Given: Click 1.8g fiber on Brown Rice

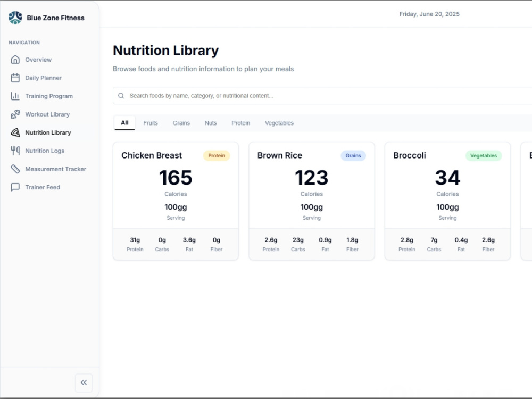Looking at the screenshot, I should (x=352, y=240).
